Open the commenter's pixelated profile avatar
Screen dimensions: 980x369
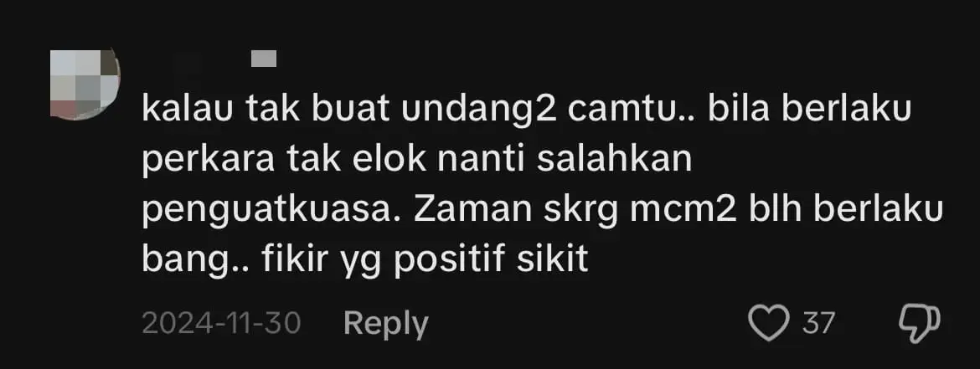[85, 85]
